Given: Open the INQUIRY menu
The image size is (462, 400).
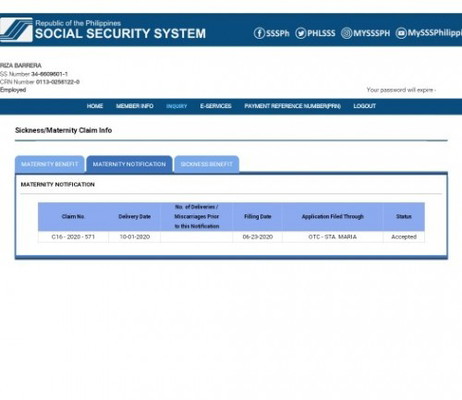Looking at the screenshot, I should (x=177, y=106).
